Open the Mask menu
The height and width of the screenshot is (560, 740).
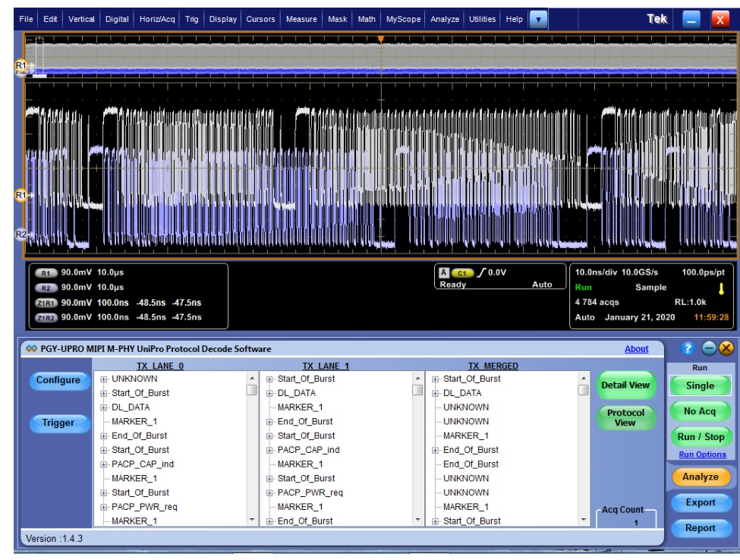click(338, 19)
